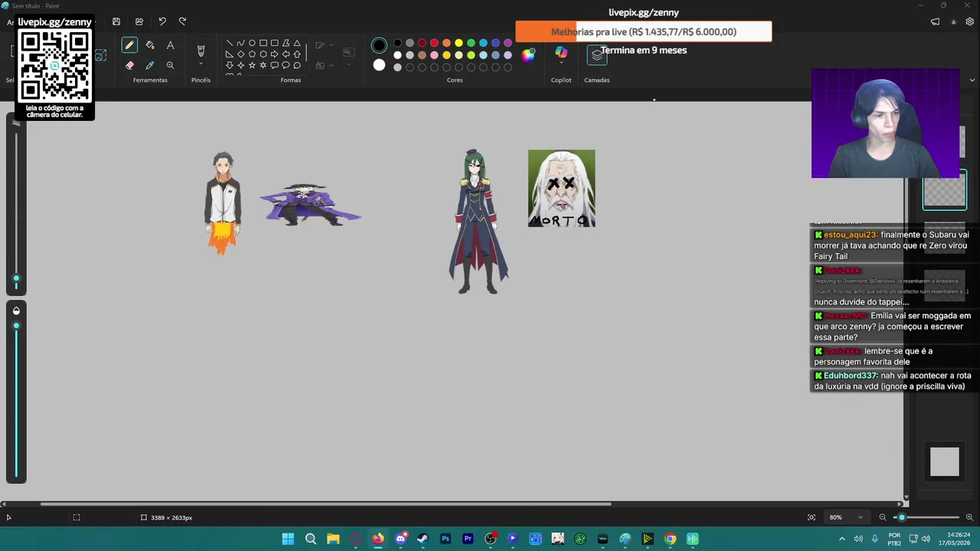The height and width of the screenshot is (551, 980).
Task: Click the zoom out magnifier icon
Action: tap(882, 517)
